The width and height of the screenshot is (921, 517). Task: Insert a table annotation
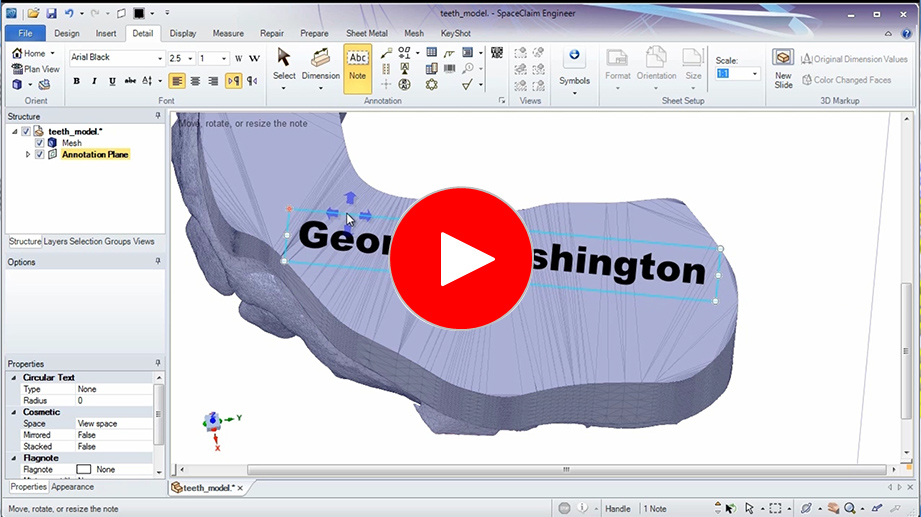click(432, 53)
